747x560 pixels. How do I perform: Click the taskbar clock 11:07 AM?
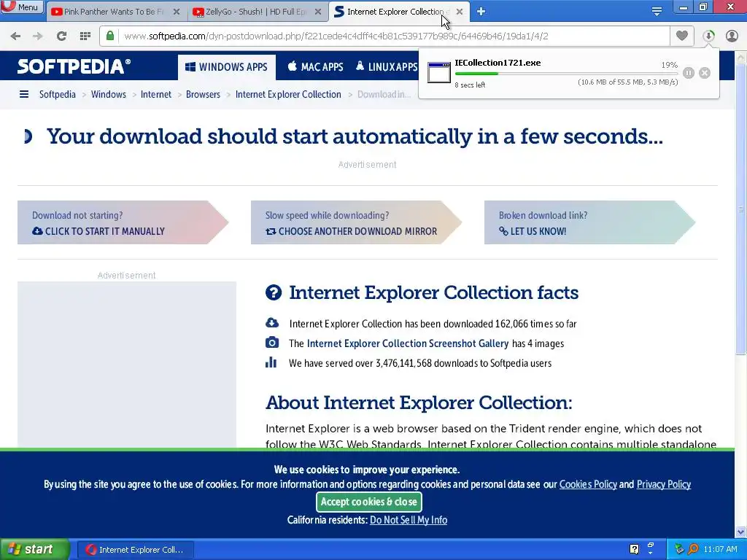pos(720,550)
